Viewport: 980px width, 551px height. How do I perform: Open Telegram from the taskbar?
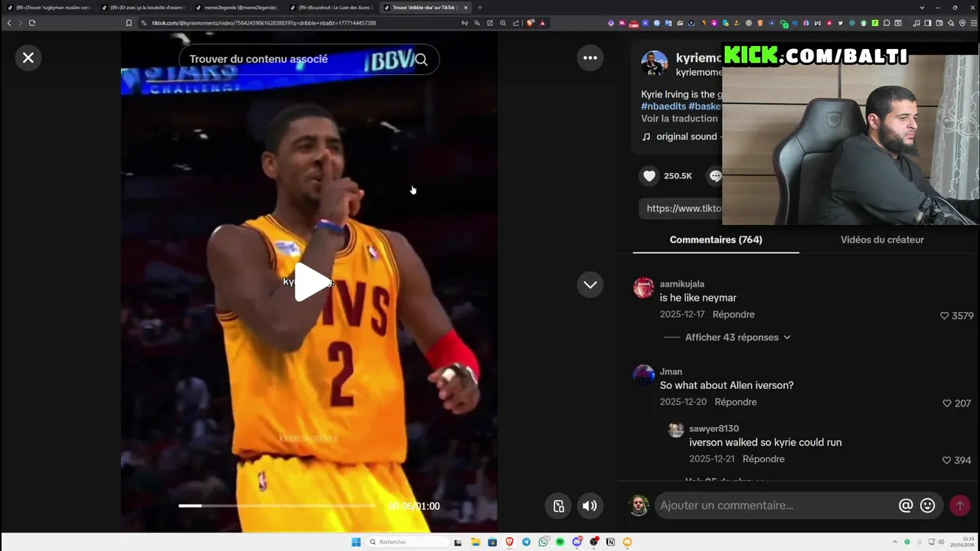(x=526, y=542)
